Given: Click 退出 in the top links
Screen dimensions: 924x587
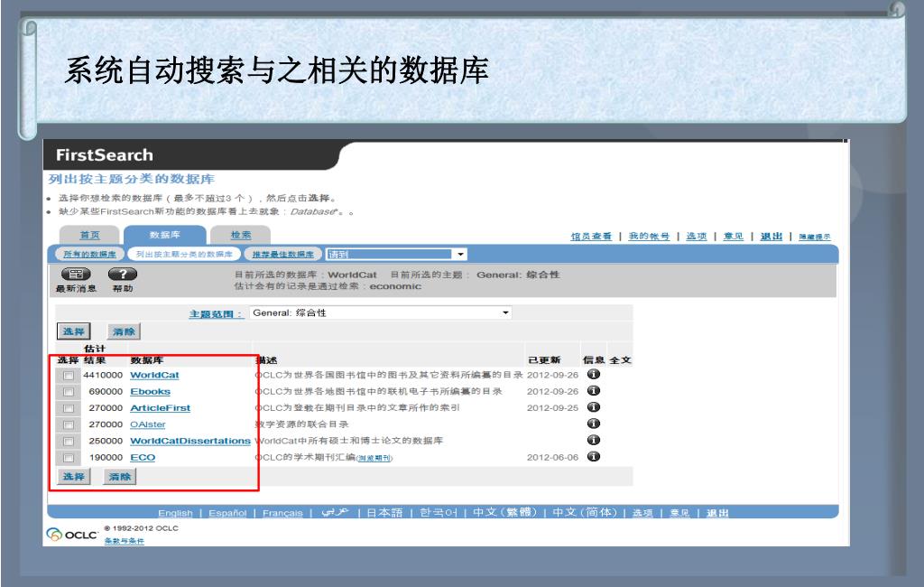Looking at the screenshot, I should tap(772, 236).
